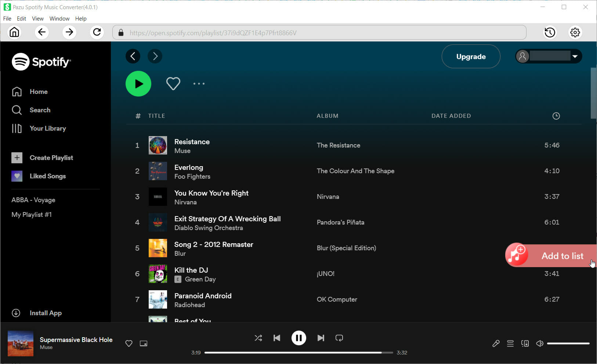The height and width of the screenshot is (364, 597).
Task: Mute the volume speaker icon
Action: click(x=540, y=343)
